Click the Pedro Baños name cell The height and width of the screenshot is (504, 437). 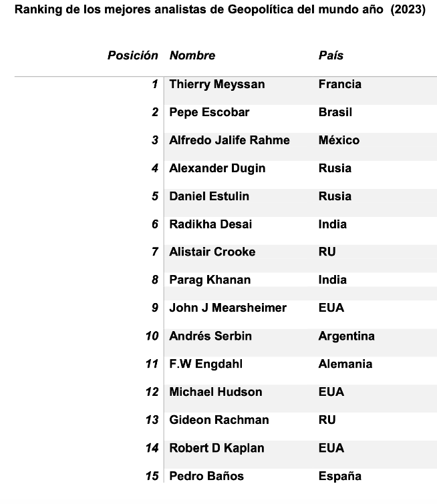click(x=206, y=476)
